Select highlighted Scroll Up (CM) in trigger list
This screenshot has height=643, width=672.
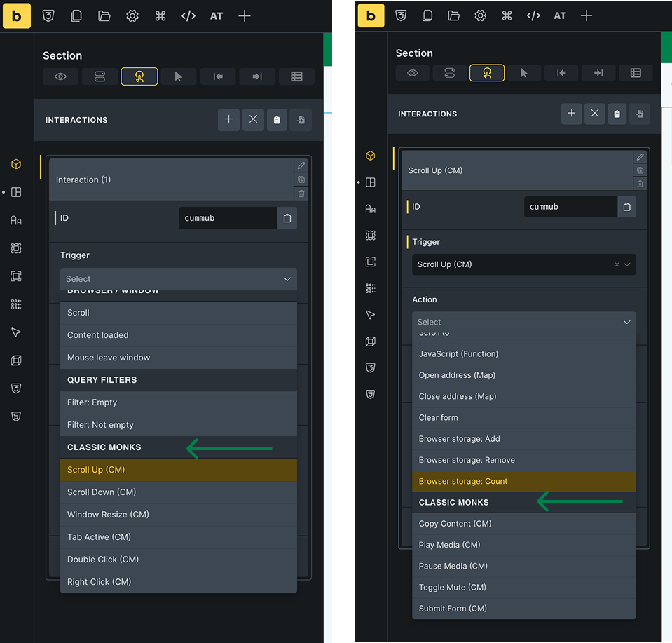coord(178,470)
